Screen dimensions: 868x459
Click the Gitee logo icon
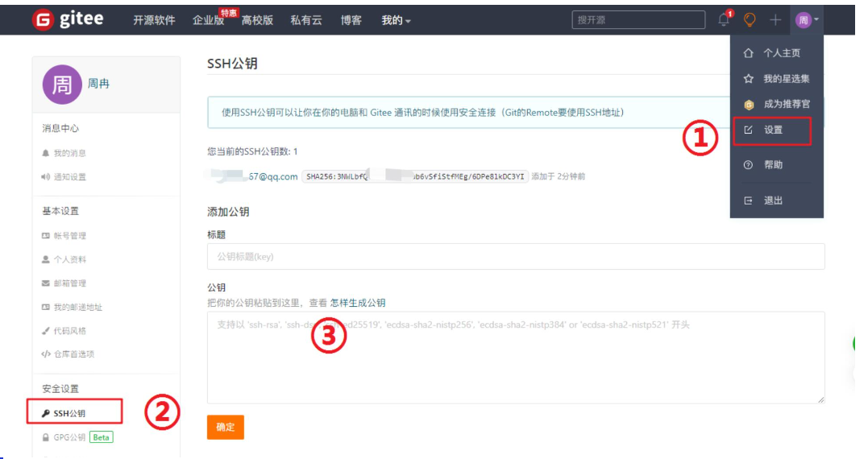(43, 20)
